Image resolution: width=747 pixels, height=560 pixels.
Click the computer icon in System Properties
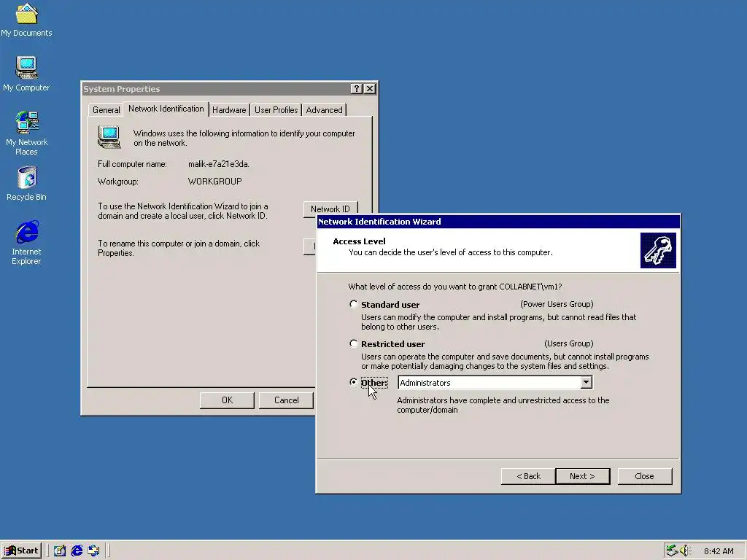pyautogui.click(x=109, y=137)
